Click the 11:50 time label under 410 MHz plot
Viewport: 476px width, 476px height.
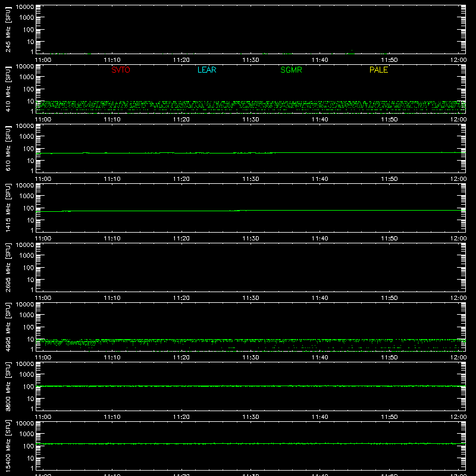click(x=389, y=120)
